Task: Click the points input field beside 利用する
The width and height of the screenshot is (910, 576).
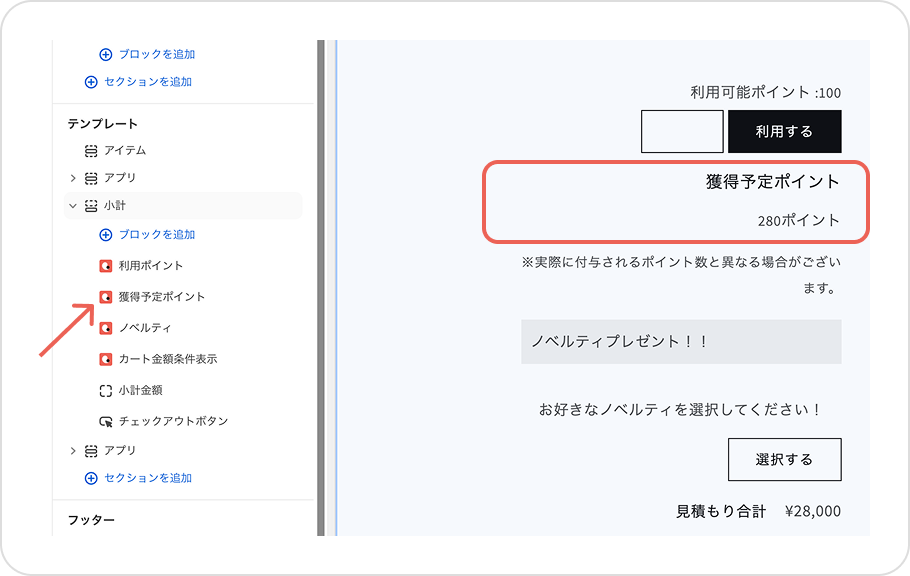Action: (682, 132)
